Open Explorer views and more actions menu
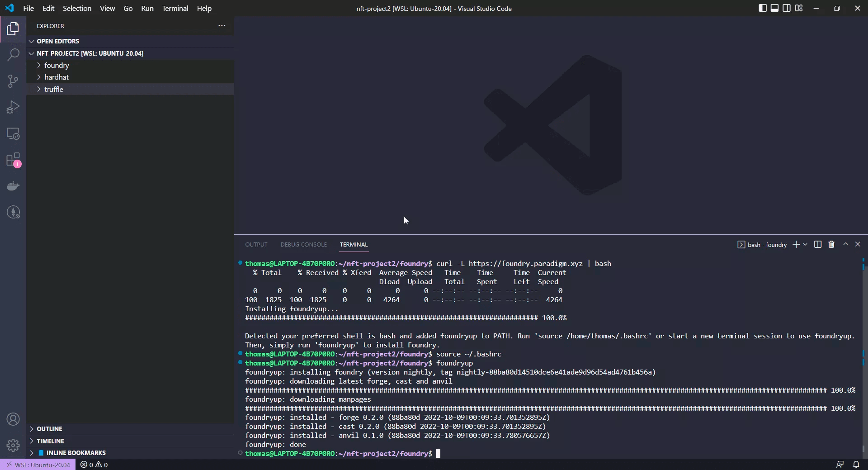The image size is (868, 470). point(222,26)
